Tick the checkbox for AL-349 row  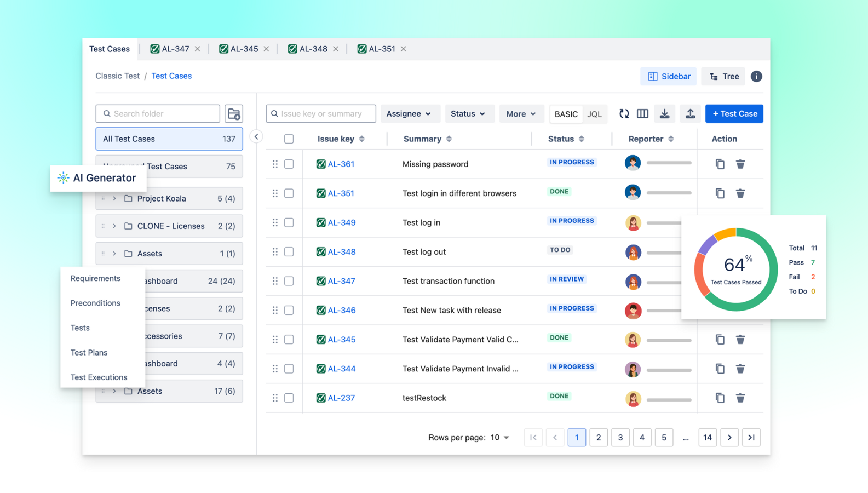[289, 223]
